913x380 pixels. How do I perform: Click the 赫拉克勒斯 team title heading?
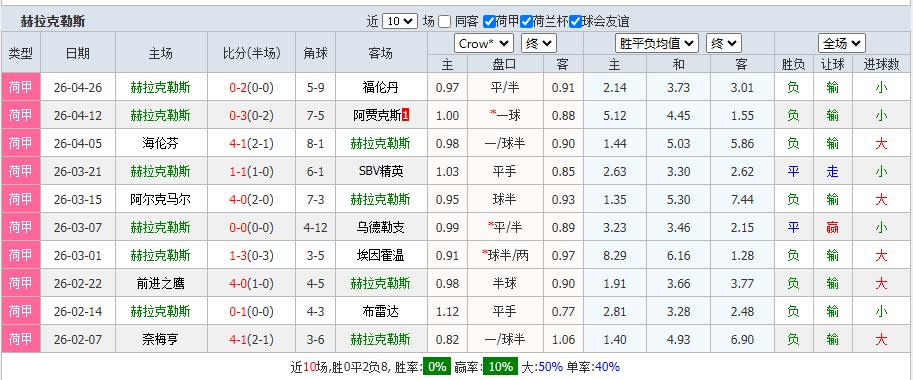pyautogui.click(x=54, y=22)
